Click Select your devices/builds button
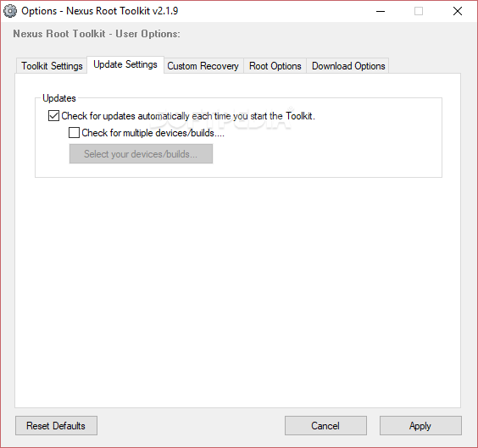 141,154
